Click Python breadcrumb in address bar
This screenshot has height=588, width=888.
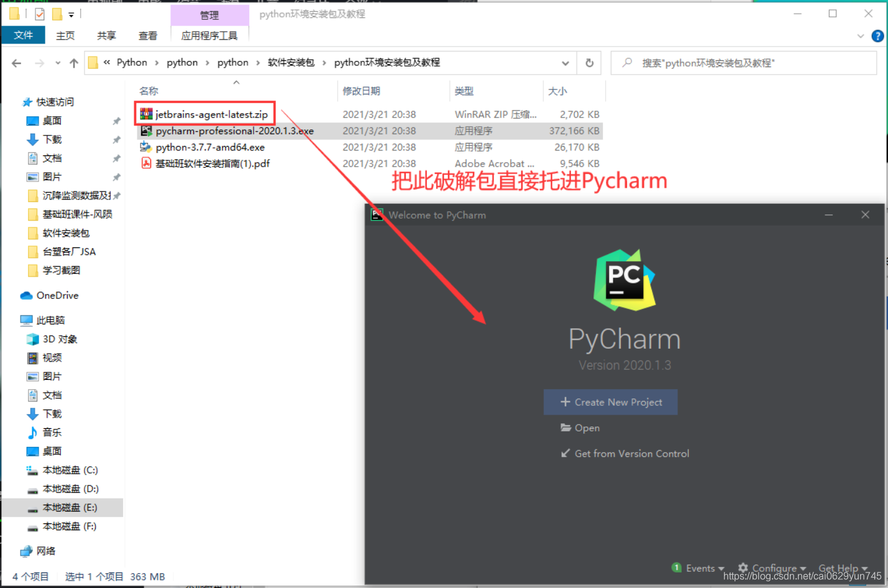[132, 62]
